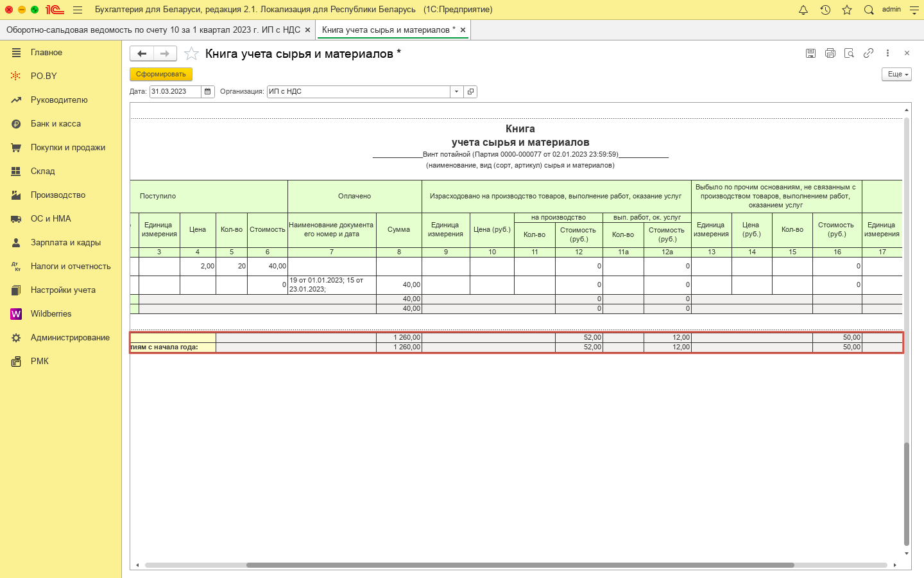This screenshot has height=578, width=924.
Task: Click the notifications bell icon
Action: tap(803, 10)
